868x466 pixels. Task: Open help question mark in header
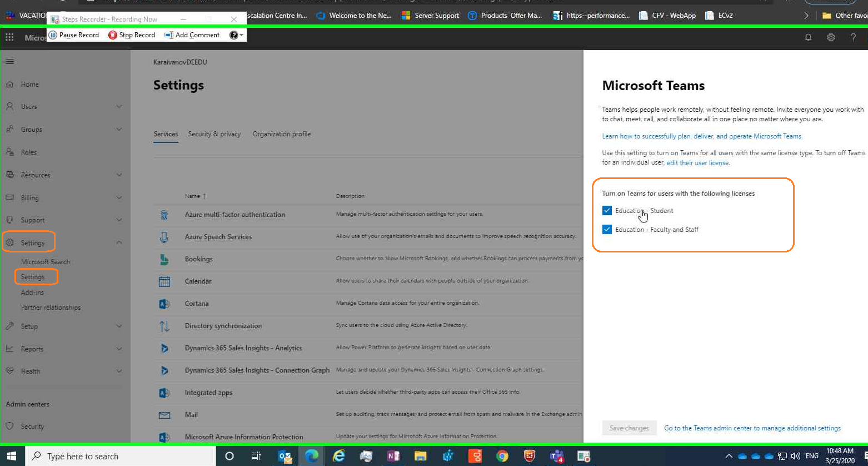pyautogui.click(x=853, y=37)
